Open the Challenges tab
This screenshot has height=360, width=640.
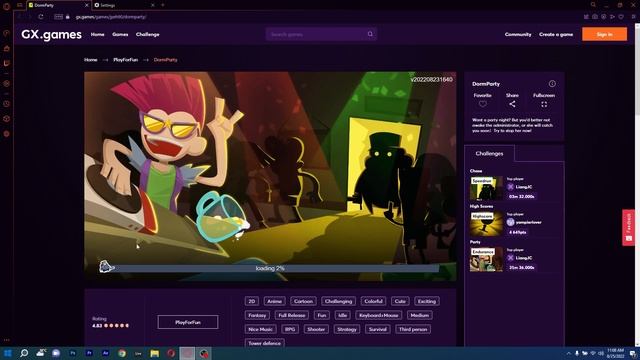(489, 153)
